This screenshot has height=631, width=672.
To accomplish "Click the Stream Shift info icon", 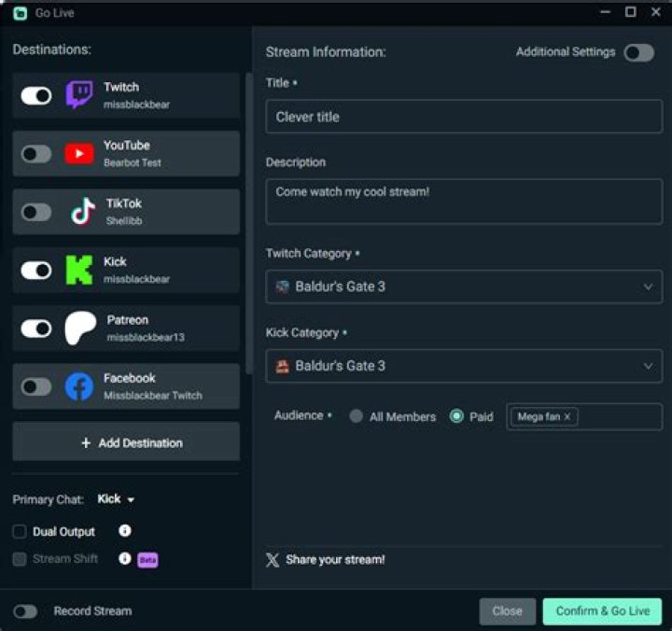I will [x=125, y=558].
